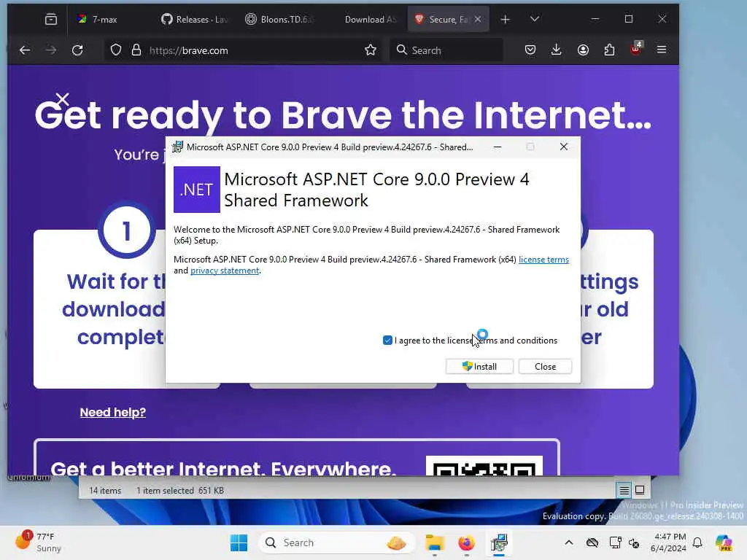The height and width of the screenshot is (560, 747).
Task: Click the volume muted tray icon
Action: pyautogui.click(x=634, y=542)
